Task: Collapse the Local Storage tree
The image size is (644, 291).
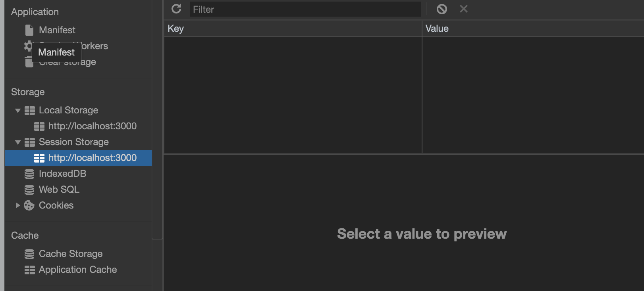Action: pos(17,110)
